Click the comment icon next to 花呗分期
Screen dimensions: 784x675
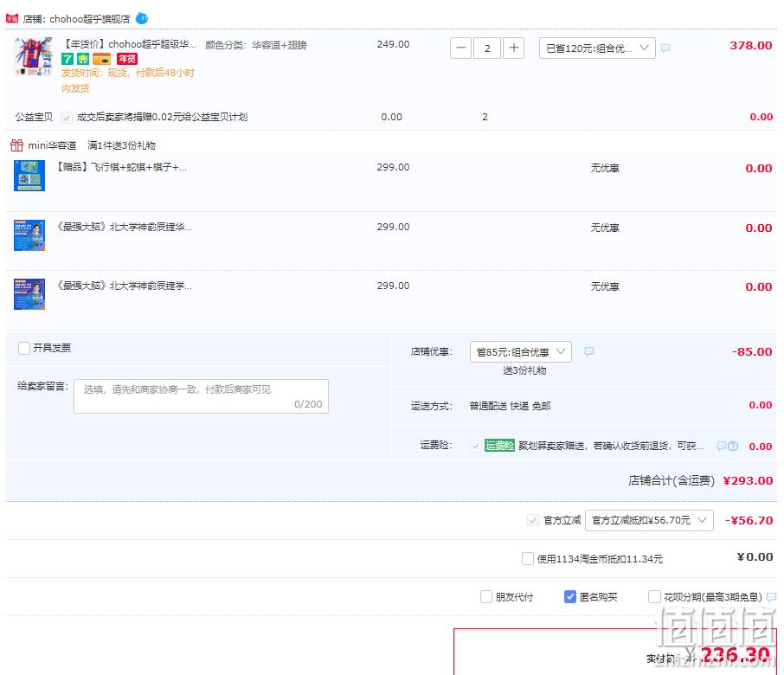[x=772, y=596]
